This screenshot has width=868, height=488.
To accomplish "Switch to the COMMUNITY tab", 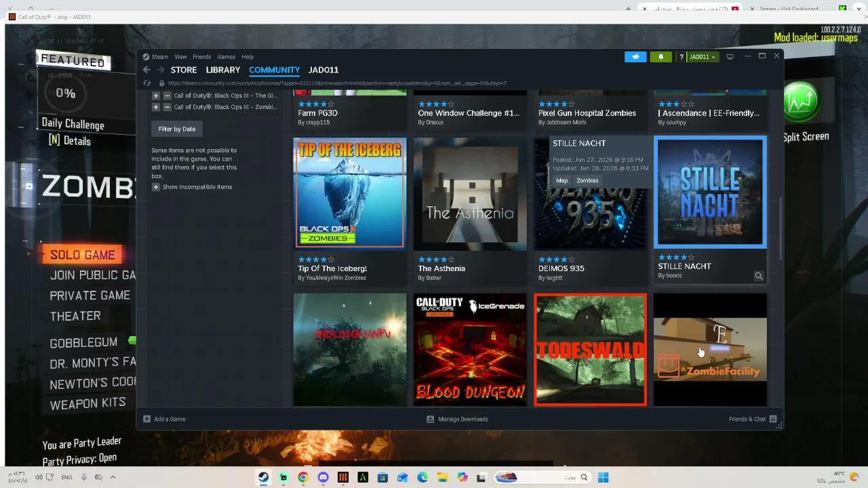I will pos(274,70).
